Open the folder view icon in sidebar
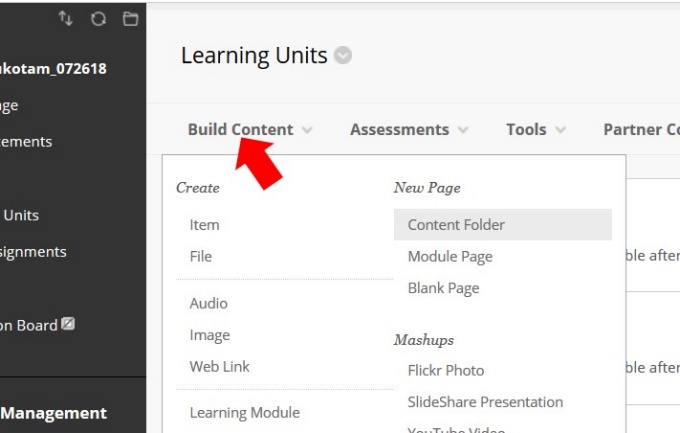 (130, 19)
